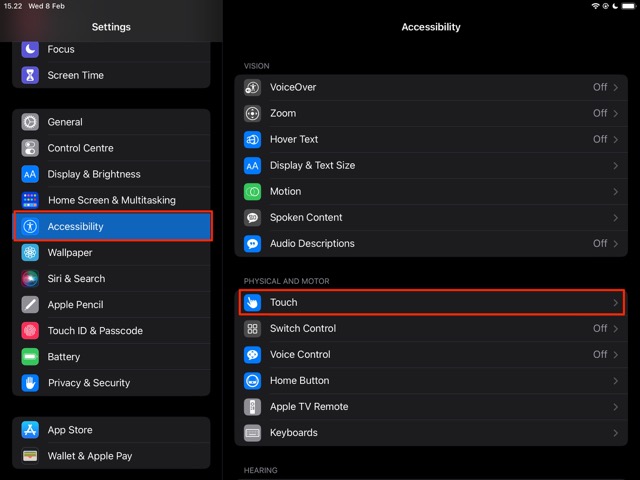Open Privacy & Security hand icon

click(30, 383)
